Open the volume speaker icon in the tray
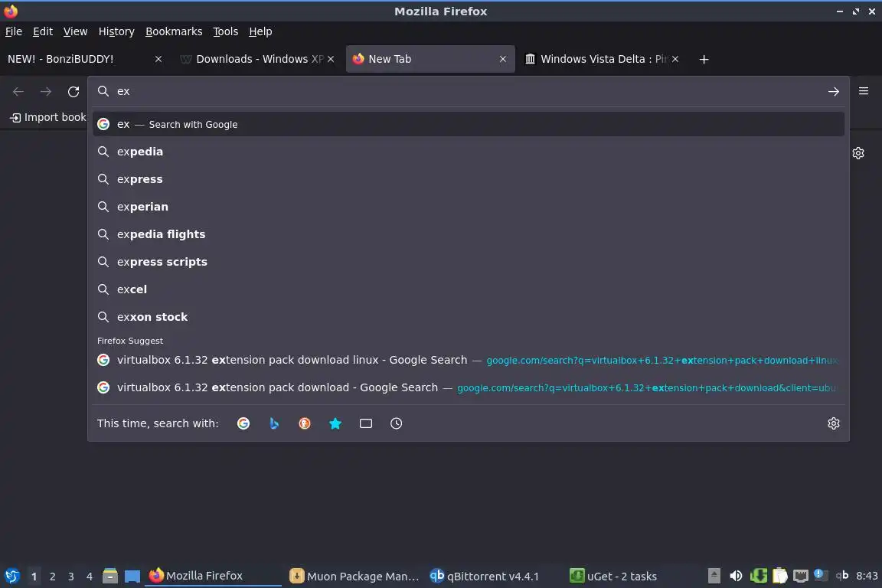Screen dimensions: 882x588 pyautogui.click(x=736, y=576)
